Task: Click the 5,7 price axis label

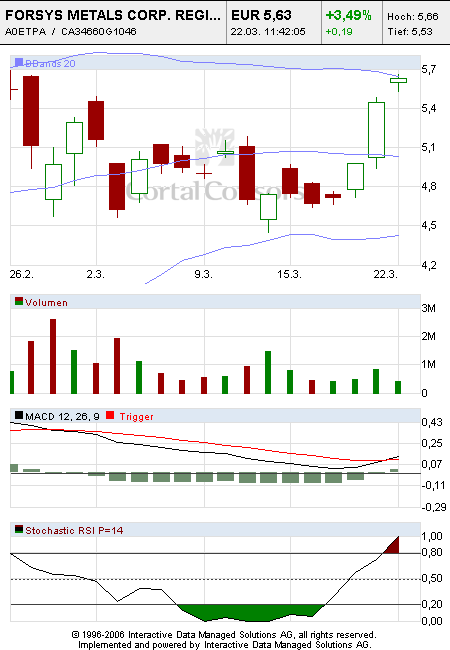Action: coord(429,69)
